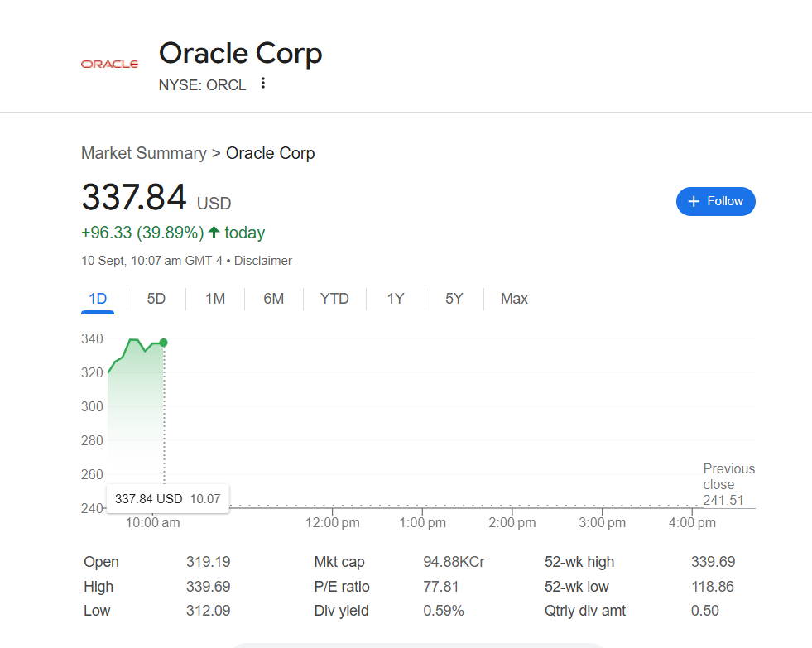This screenshot has height=648, width=812.
Task: Click the Mkt cap value 94.88KCr
Action: click(454, 562)
